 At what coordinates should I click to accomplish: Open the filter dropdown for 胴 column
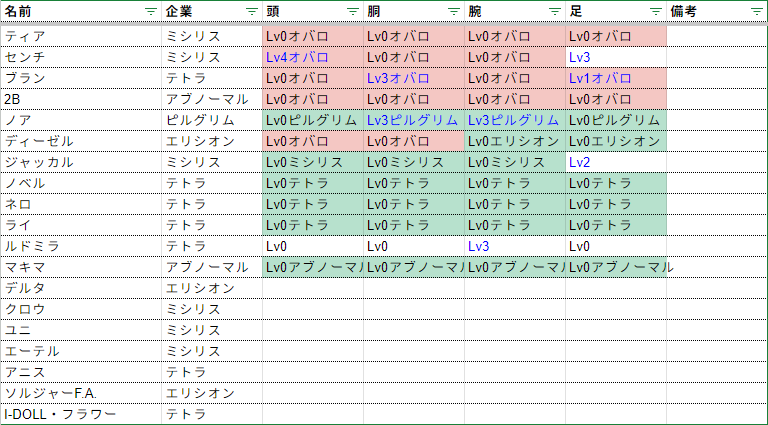[x=454, y=12]
